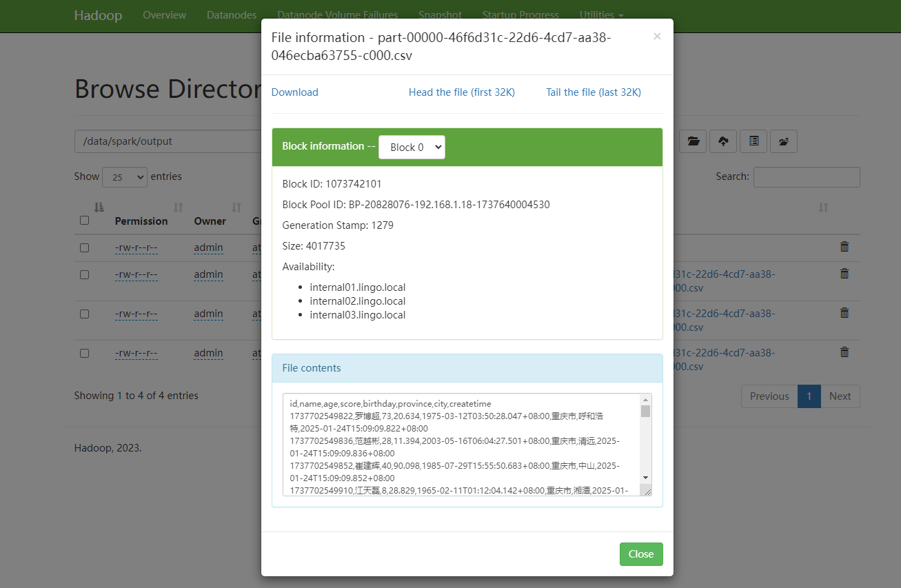Click the parent directory folder-arrow icon
The width and height of the screenshot is (901, 588).
tap(784, 141)
